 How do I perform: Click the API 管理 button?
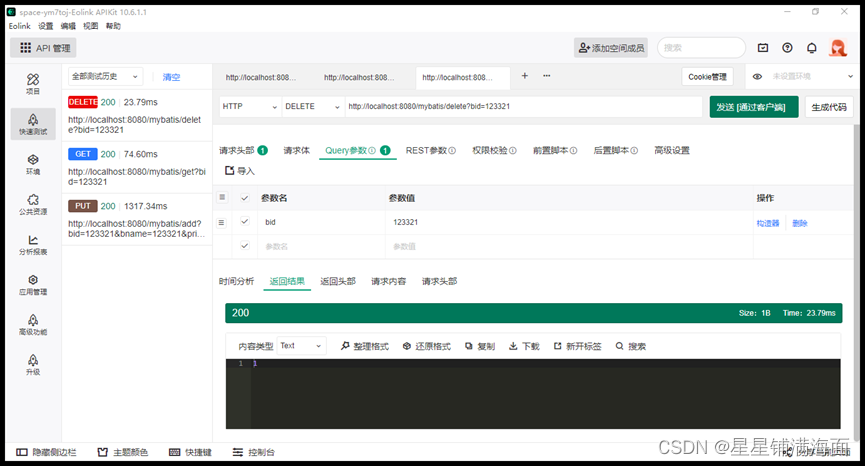coord(43,48)
